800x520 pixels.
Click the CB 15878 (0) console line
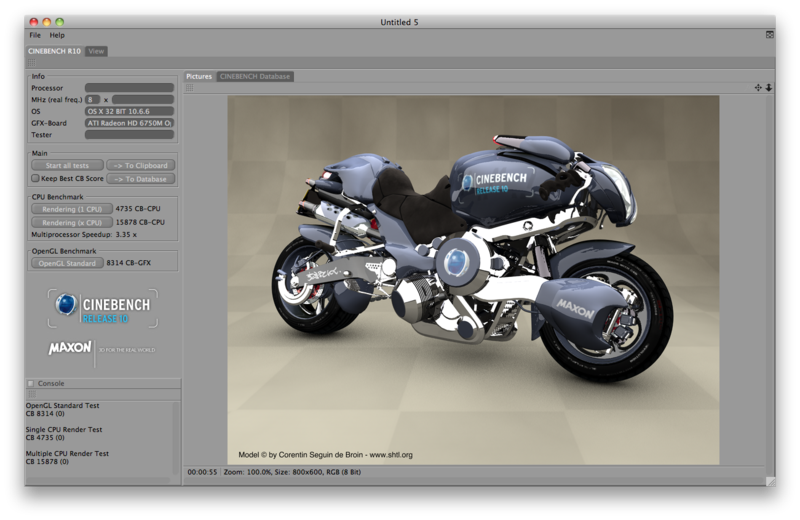click(x=47, y=462)
